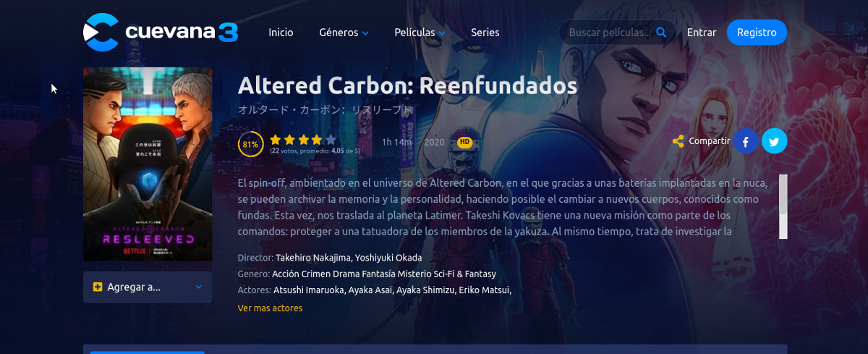Select the Fantasía genre link
The width and height of the screenshot is (868, 354).
380,274
